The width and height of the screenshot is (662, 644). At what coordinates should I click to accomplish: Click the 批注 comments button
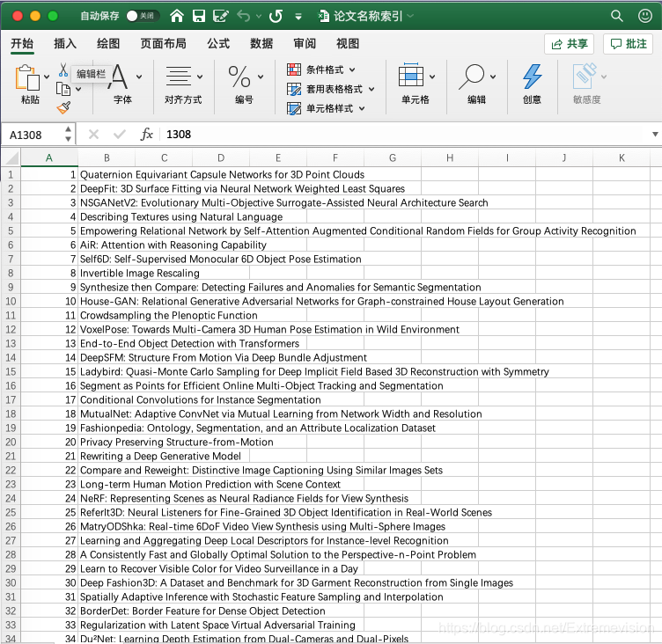[629, 44]
